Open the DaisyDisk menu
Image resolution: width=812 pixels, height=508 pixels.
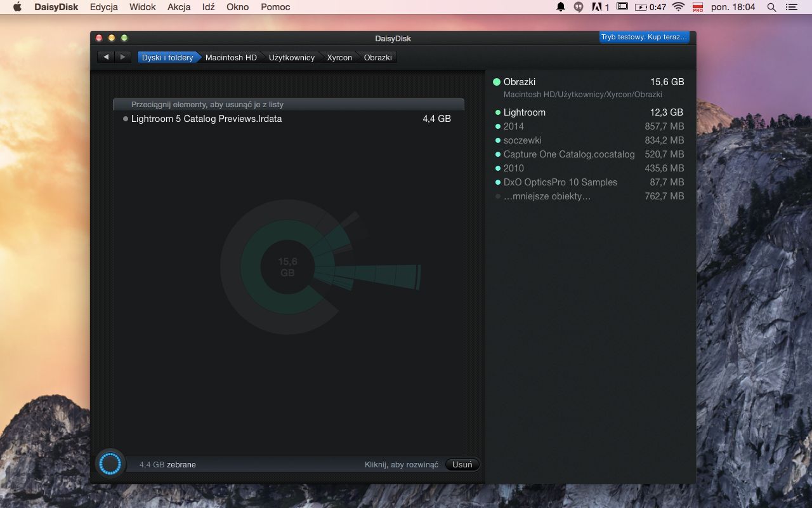point(56,7)
